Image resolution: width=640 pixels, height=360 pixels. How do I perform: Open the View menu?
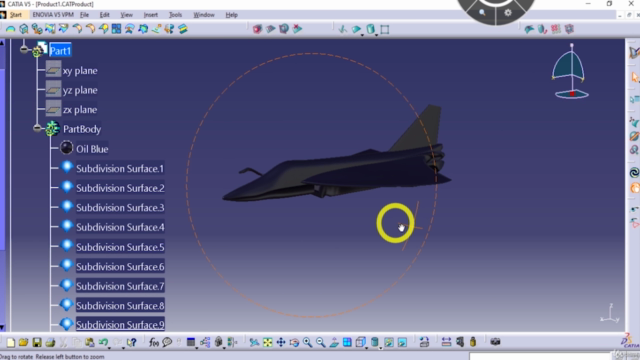(x=127, y=15)
